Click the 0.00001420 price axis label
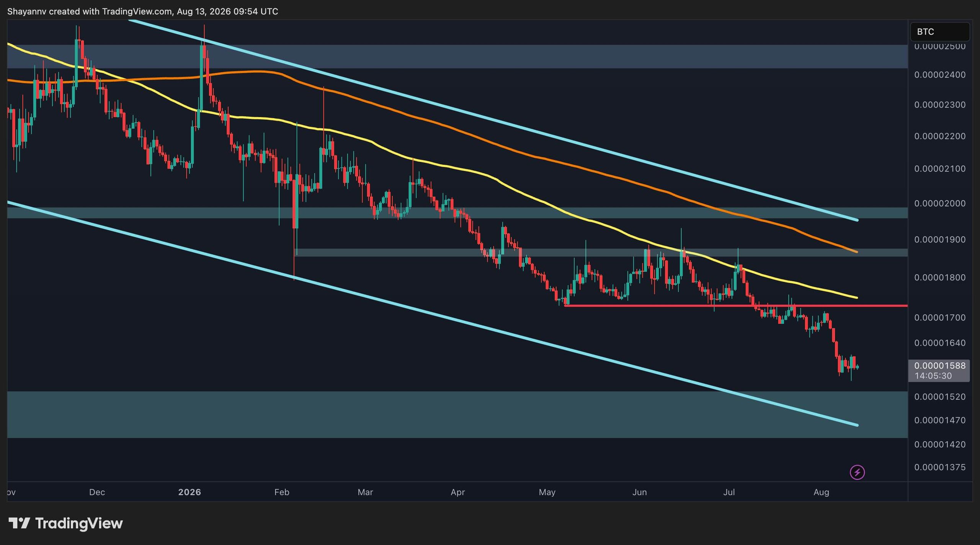Image resolution: width=980 pixels, height=545 pixels. pyautogui.click(x=940, y=444)
